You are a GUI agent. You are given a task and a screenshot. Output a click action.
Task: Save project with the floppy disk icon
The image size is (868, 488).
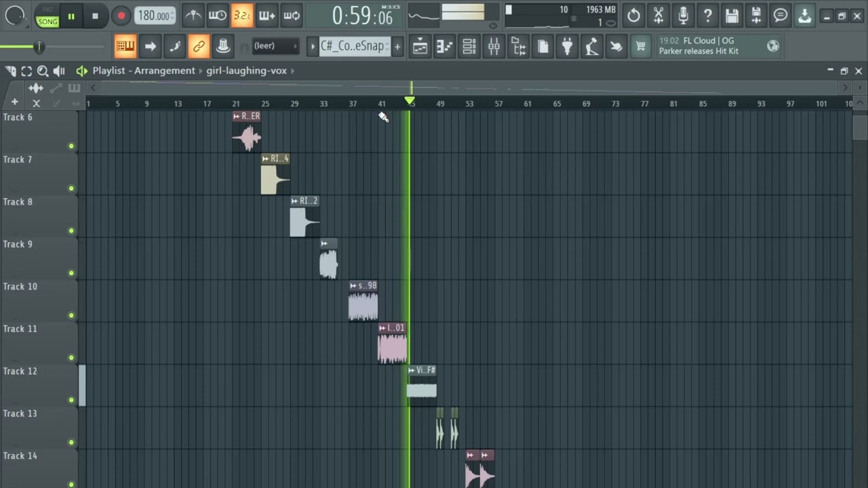pos(732,15)
